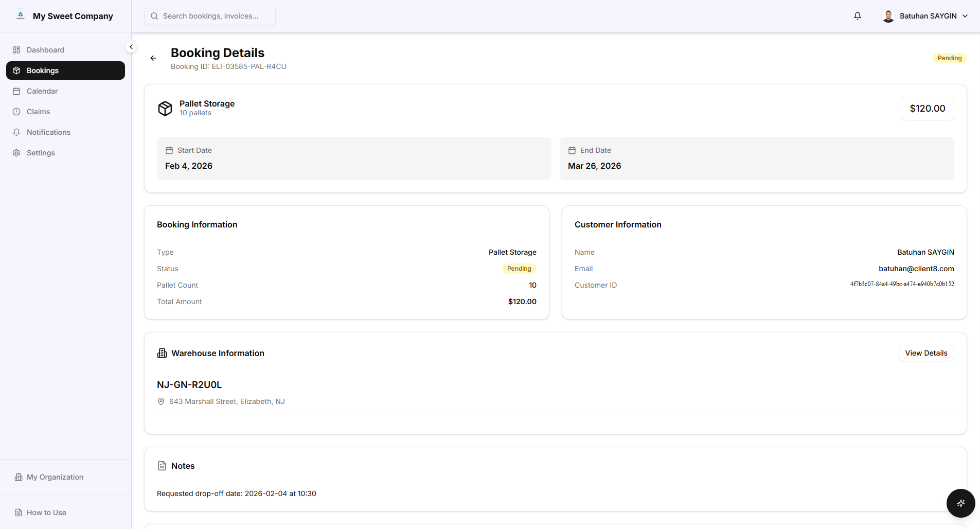Viewport: 980px width, 529px height.
Task: Click the Mar 26, 2026 end date
Action: pyautogui.click(x=594, y=166)
